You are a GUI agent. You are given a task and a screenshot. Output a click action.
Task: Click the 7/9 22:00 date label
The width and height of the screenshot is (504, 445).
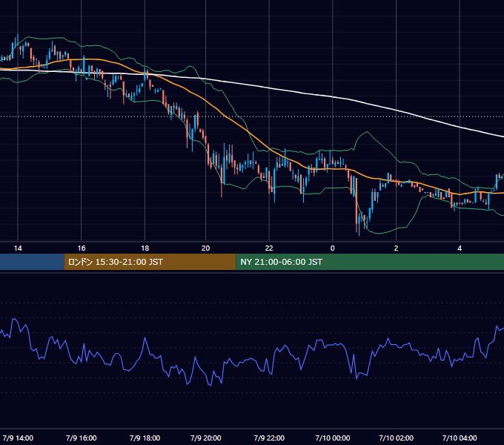269,438
